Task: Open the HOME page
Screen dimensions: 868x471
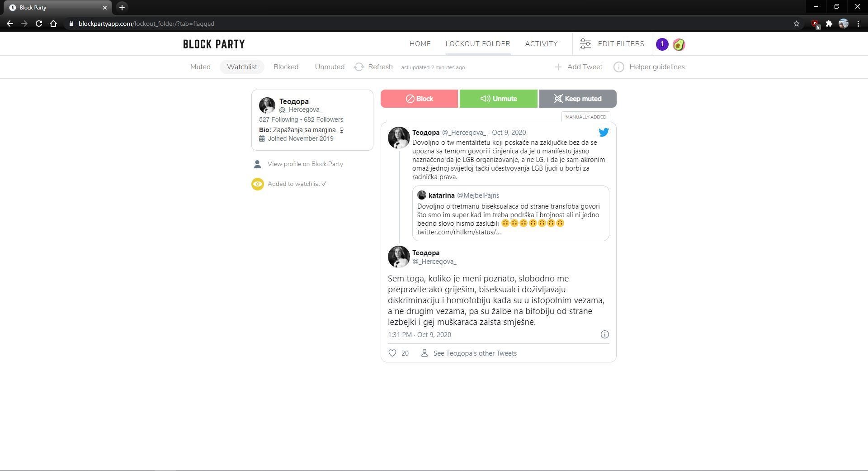Action: click(420, 44)
